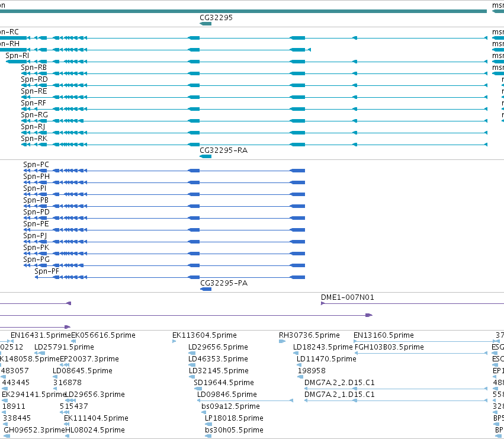Screen dimensions: 504x439
Task: Click the Spn-PF protein label
Action: (47, 271)
